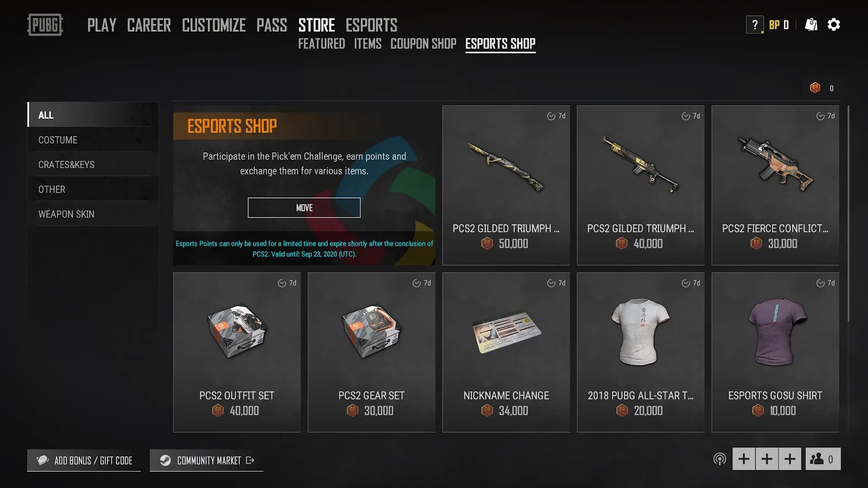Screen dimensions: 868x488
Task: Open the settings gear icon
Action: click(834, 24)
